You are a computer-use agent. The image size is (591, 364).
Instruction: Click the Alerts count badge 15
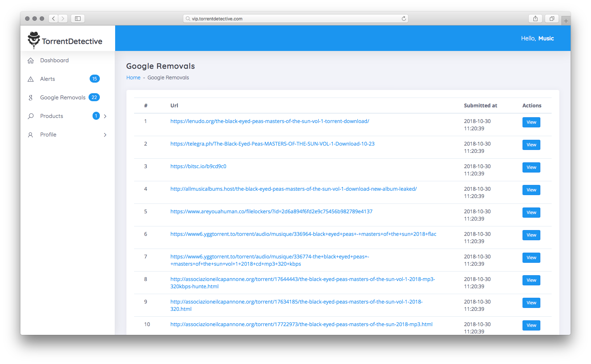pos(95,79)
